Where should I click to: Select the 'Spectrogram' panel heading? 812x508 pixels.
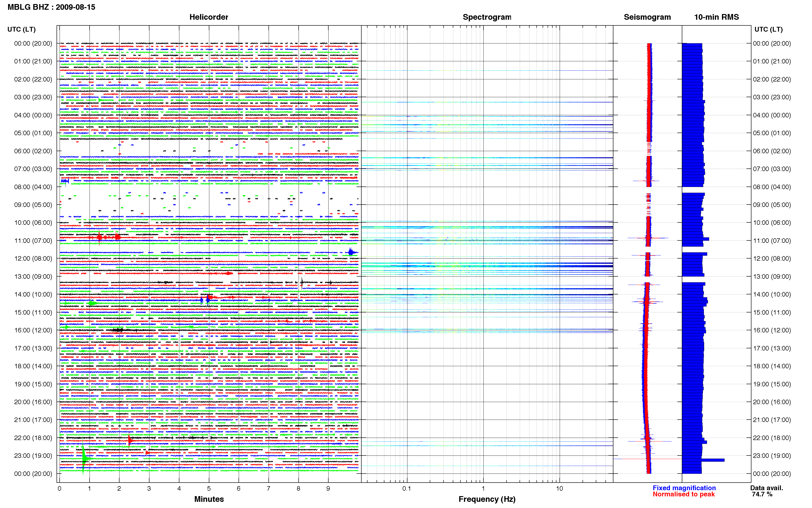(x=487, y=17)
